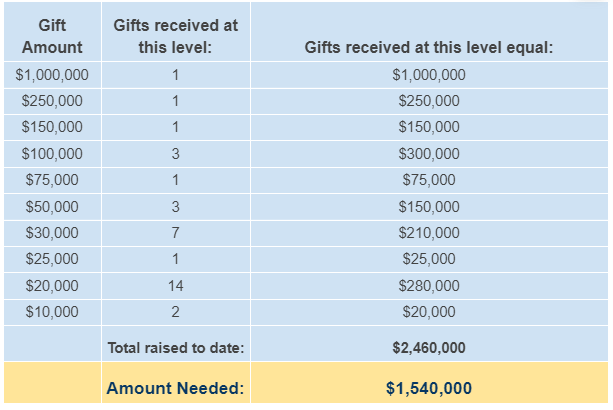This screenshot has height=410, width=613.
Task: Select the Total raised to date label
Action: pos(176,347)
